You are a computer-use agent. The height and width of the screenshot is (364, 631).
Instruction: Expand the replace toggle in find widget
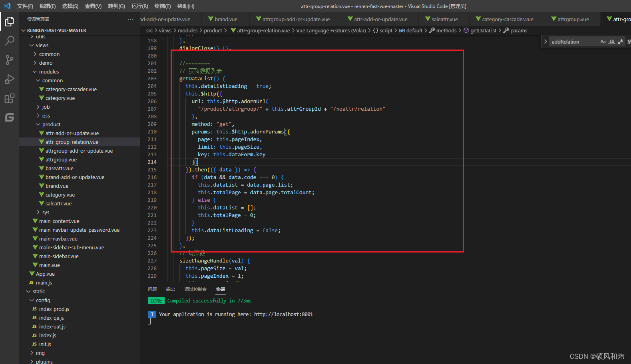coord(545,42)
